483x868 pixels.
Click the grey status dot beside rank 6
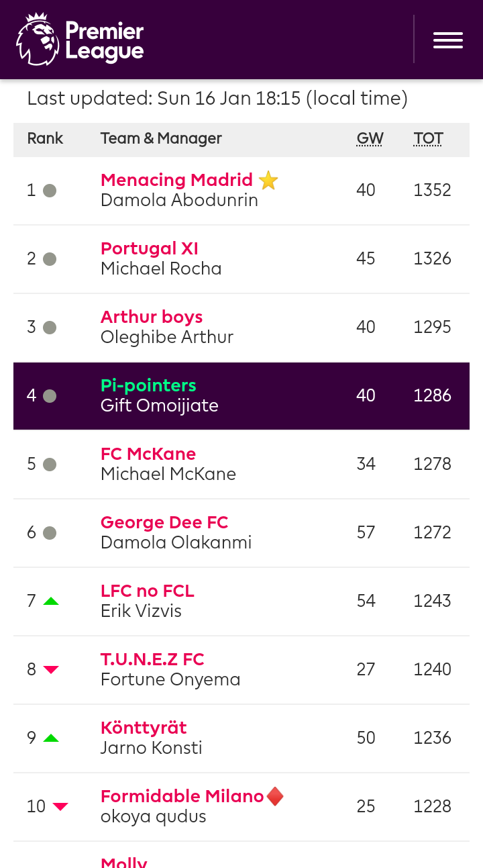coord(50,533)
